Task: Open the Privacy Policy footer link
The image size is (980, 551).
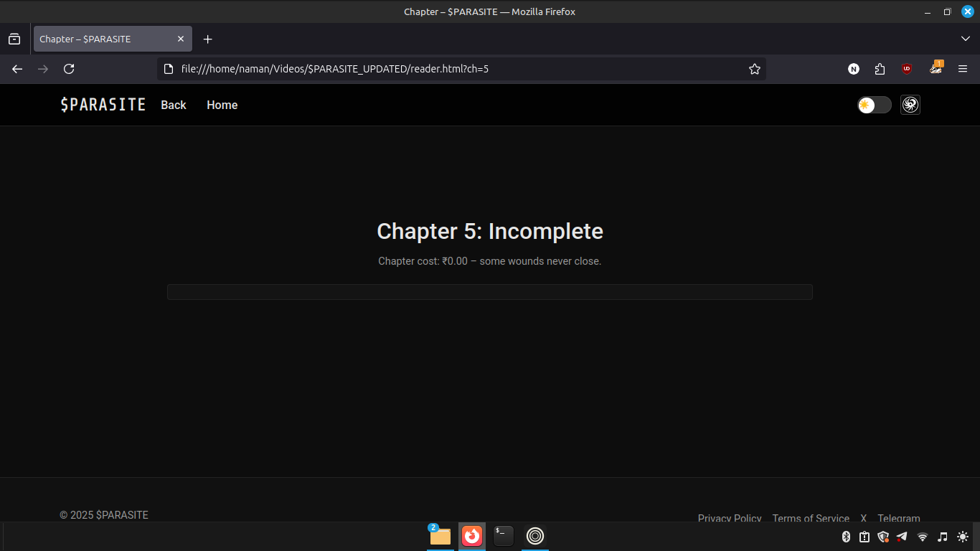Action: (x=730, y=518)
